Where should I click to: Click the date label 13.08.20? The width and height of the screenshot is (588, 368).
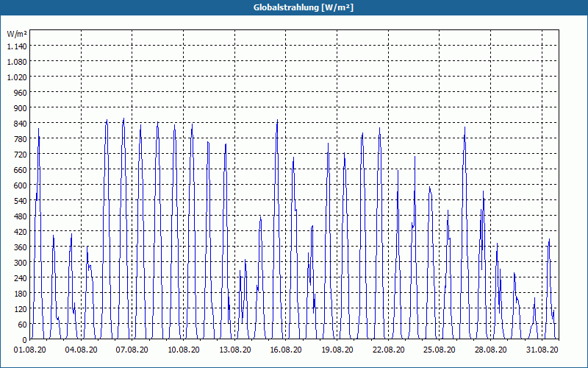pos(234,350)
